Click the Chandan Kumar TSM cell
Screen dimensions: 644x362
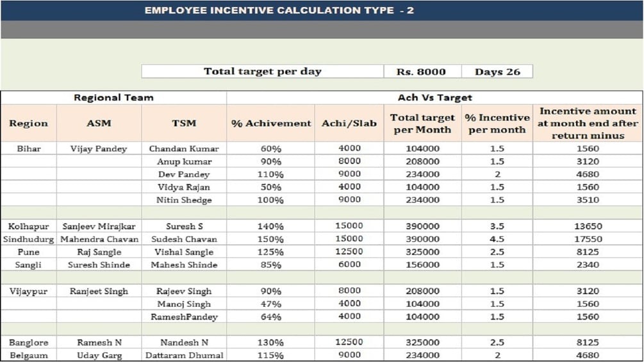pyautogui.click(x=184, y=149)
